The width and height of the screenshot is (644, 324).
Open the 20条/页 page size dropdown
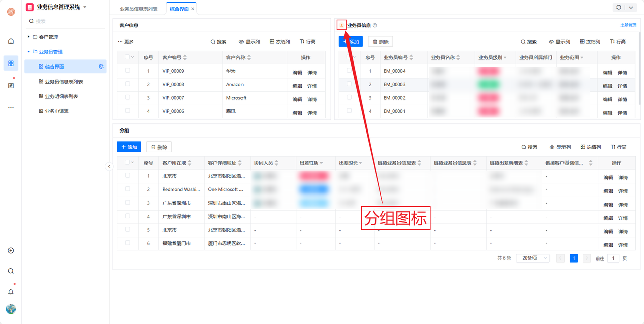coord(532,258)
